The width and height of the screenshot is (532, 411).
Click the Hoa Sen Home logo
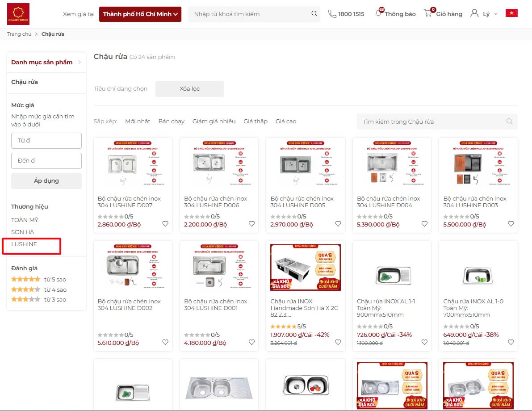(18, 14)
